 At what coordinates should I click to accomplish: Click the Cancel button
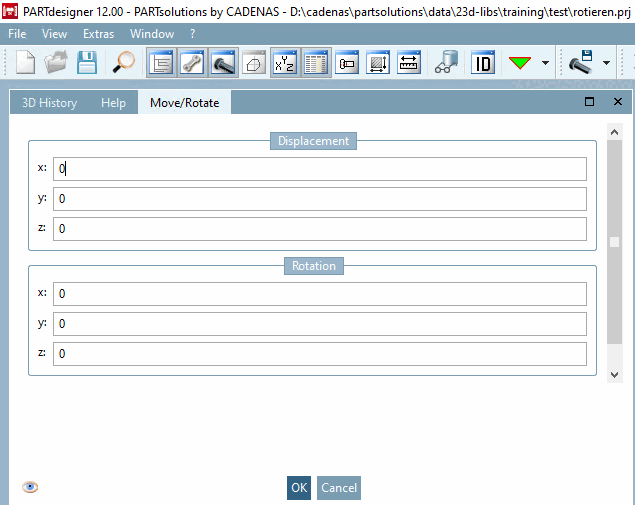click(339, 488)
